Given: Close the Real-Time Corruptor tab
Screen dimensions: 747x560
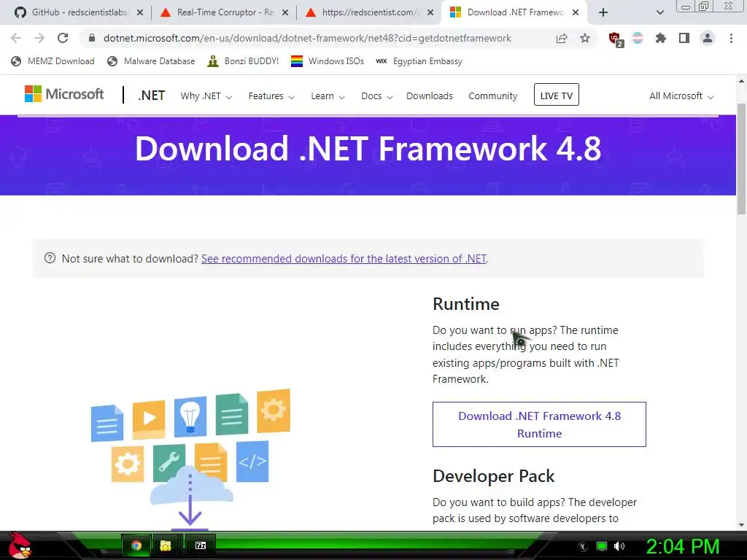Looking at the screenshot, I should click(x=285, y=13).
